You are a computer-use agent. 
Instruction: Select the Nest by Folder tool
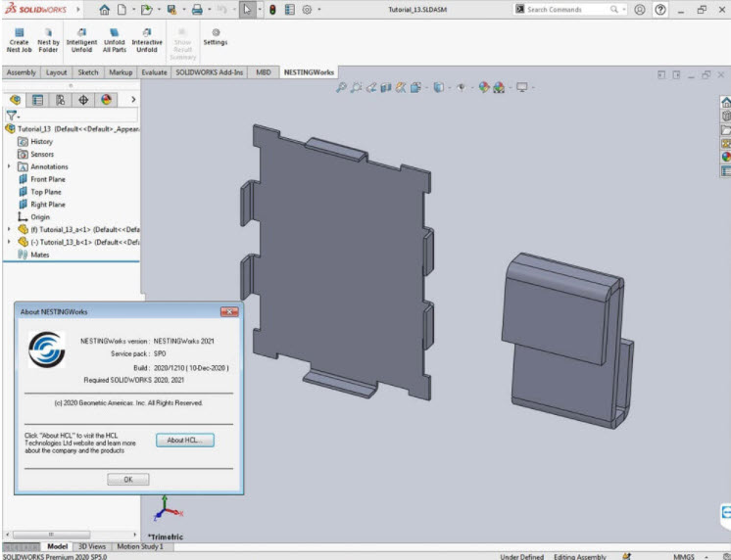click(48, 32)
